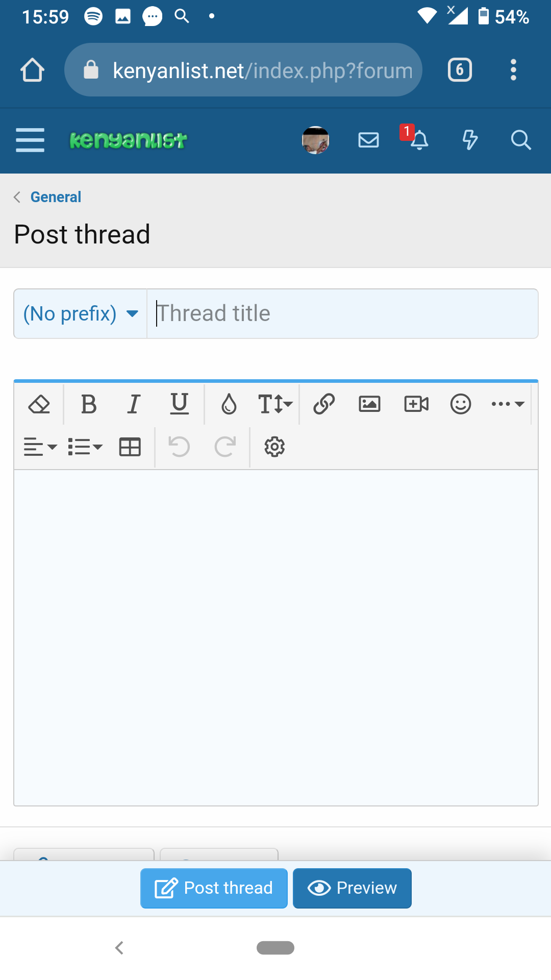
Task: Open the smilies emoji picker
Action: coord(461,404)
